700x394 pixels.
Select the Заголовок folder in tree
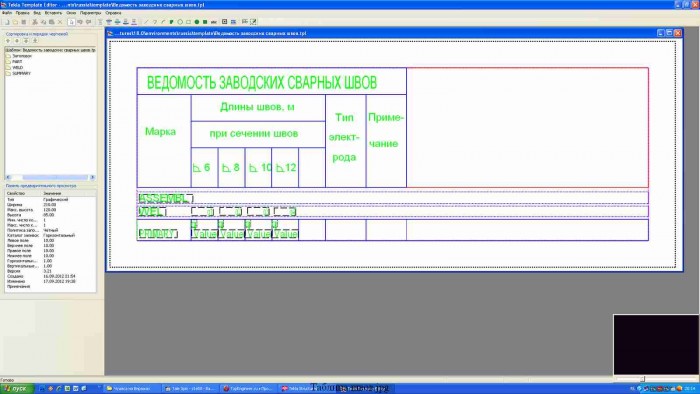point(19,56)
